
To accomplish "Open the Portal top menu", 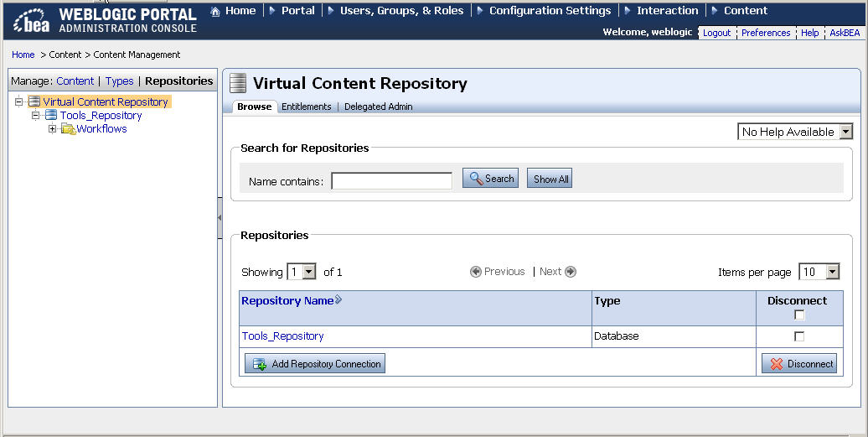I will click(x=297, y=11).
